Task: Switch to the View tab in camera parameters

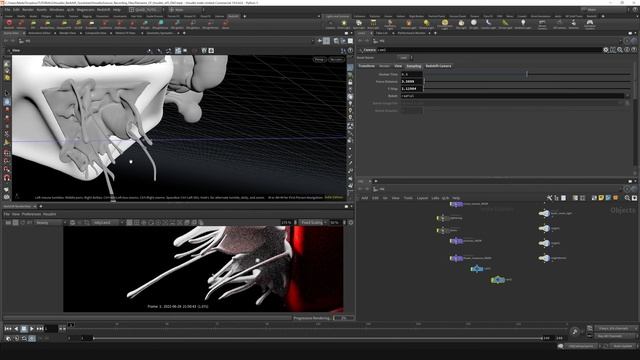Action: click(398, 66)
